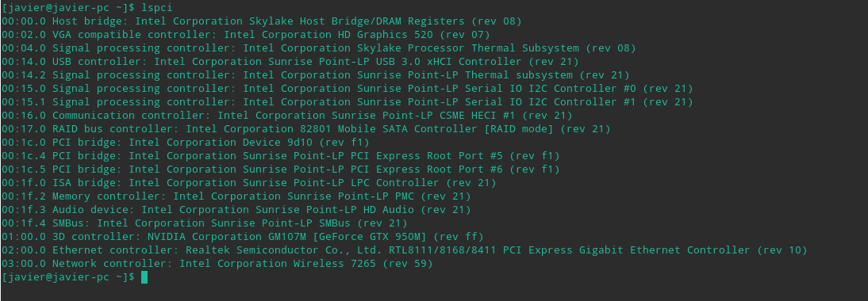The height and width of the screenshot is (301, 868).
Task: Click the LPC Controller ISA bridge line
Action: coord(249,183)
